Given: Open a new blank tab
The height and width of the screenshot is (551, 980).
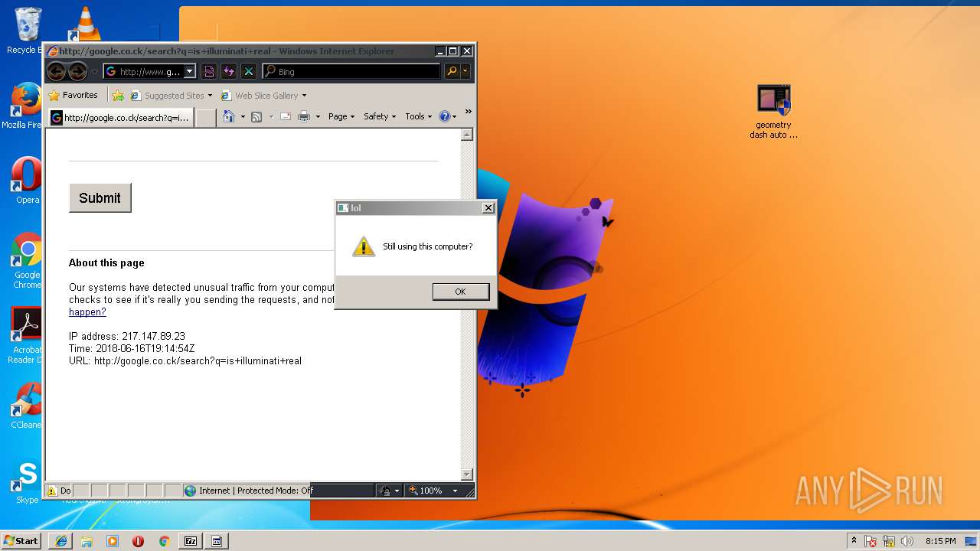Looking at the screenshot, I should click(205, 118).
